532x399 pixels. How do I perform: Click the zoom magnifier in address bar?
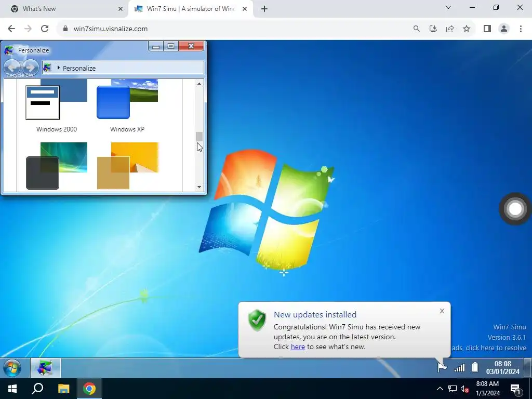pos(416,29)
